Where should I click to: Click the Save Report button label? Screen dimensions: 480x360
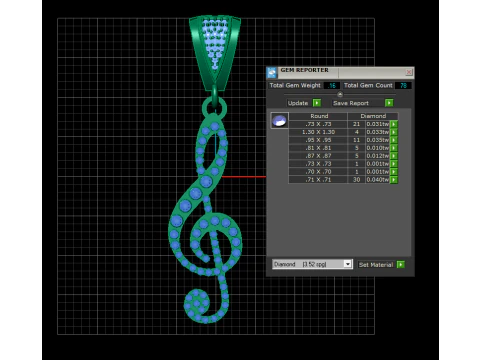[x=351, y=103]
